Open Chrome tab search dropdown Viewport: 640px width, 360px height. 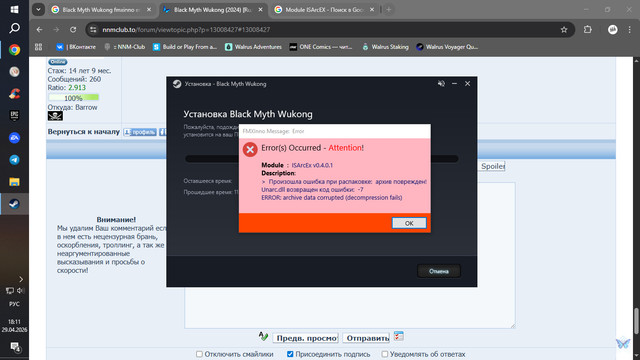click(38, 9)
